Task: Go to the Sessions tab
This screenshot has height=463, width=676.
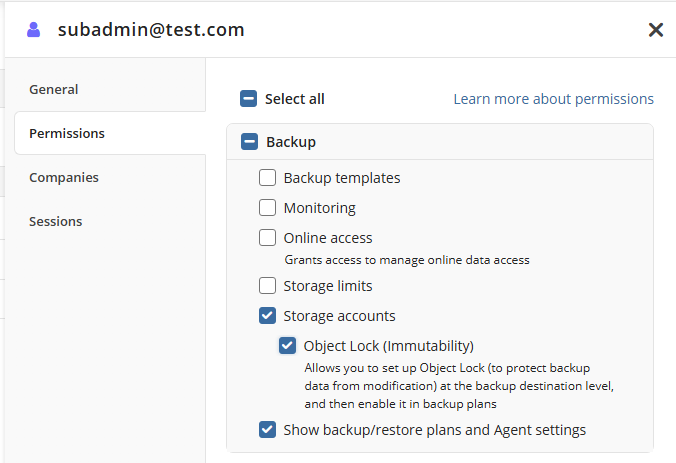Action: 56,221
